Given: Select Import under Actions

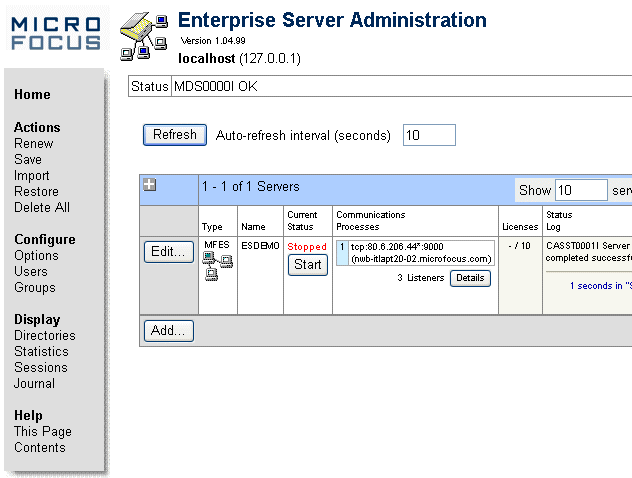Looking at the screenshot, I should click(31, 176).
